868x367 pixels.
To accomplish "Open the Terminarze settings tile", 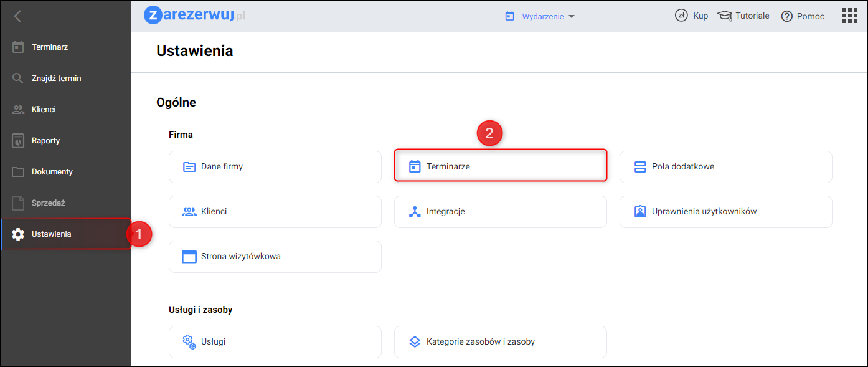I will pyautogui.click(x=500, y=166).
